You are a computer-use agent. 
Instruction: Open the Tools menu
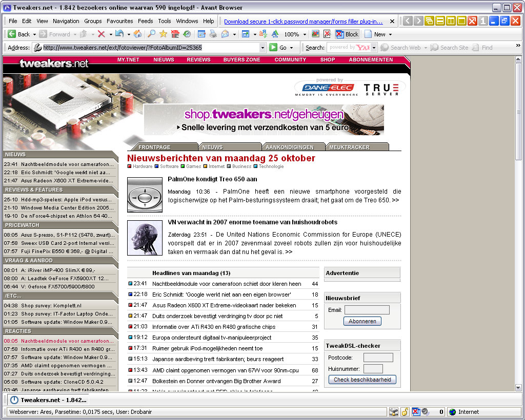pyautogui.click(x=165, y=21)
